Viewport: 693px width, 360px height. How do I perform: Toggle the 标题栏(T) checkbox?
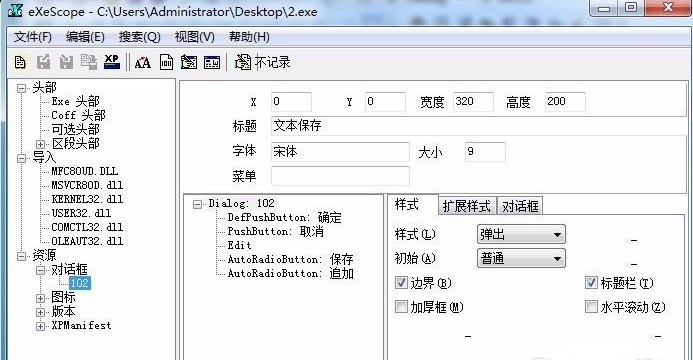591,283
